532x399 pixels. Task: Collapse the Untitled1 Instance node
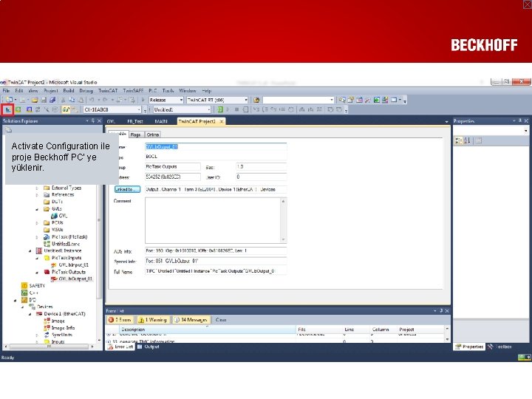pyautogui.click(x=30, y=250)
